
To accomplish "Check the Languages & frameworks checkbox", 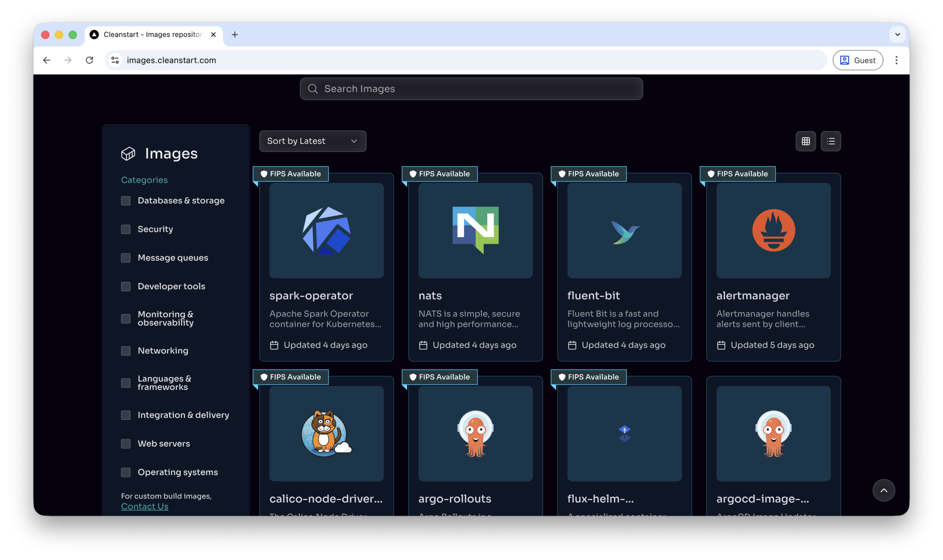I will click(126, 383).
